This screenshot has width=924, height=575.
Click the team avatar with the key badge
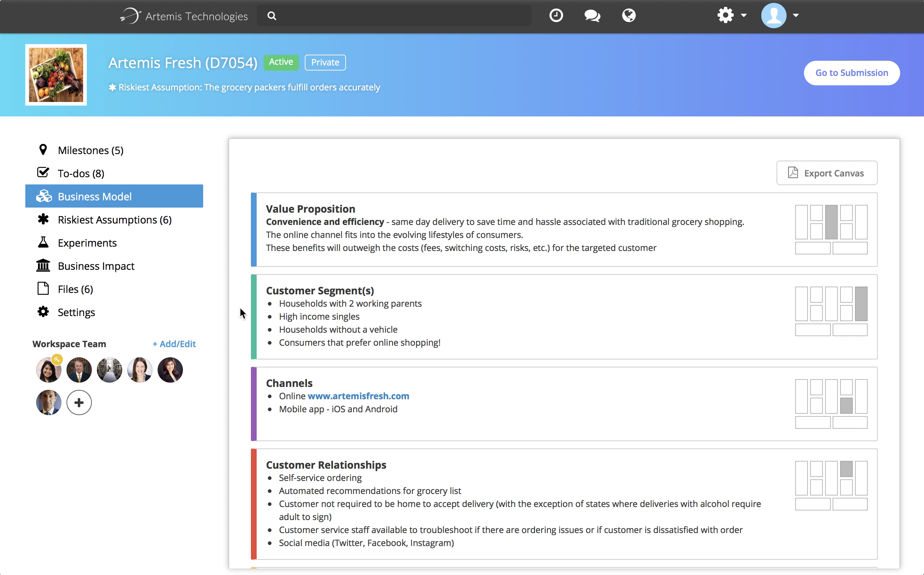click(49, 370)
